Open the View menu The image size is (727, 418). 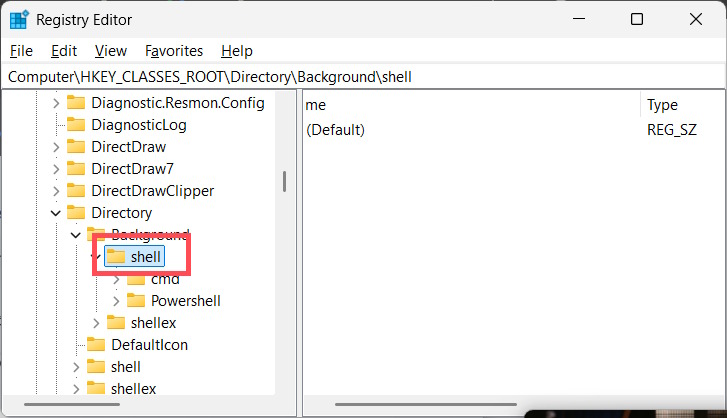click(x=111, y=51)
